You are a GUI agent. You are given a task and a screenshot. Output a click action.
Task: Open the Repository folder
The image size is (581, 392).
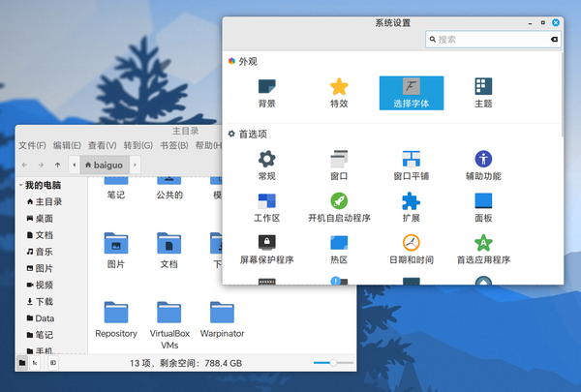pos(116,319)
